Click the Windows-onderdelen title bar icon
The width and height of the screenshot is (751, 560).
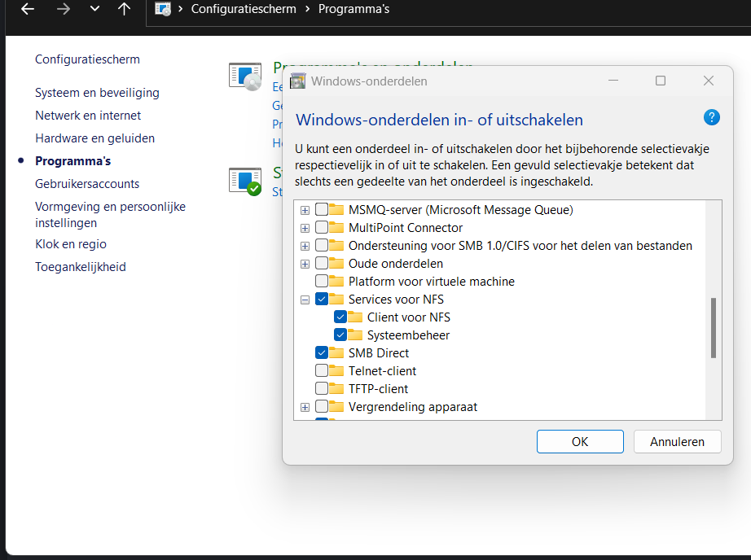coord(298,81)
